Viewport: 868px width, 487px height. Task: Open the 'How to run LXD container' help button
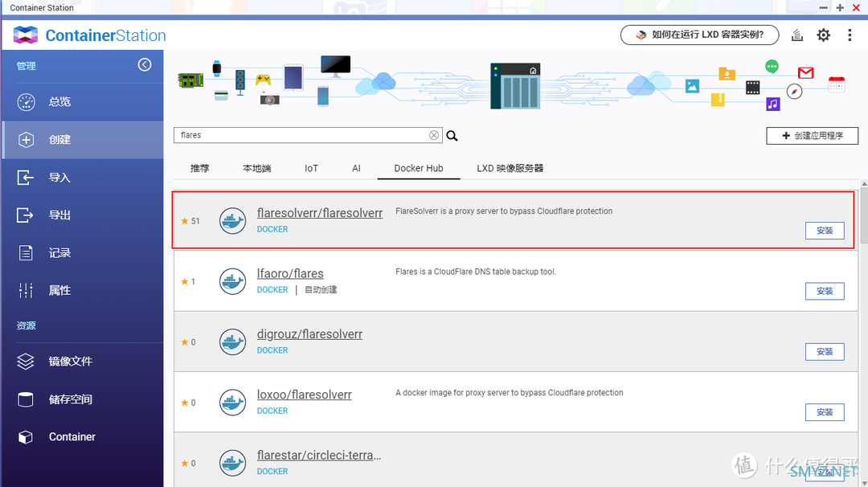(x=700, y=35)
